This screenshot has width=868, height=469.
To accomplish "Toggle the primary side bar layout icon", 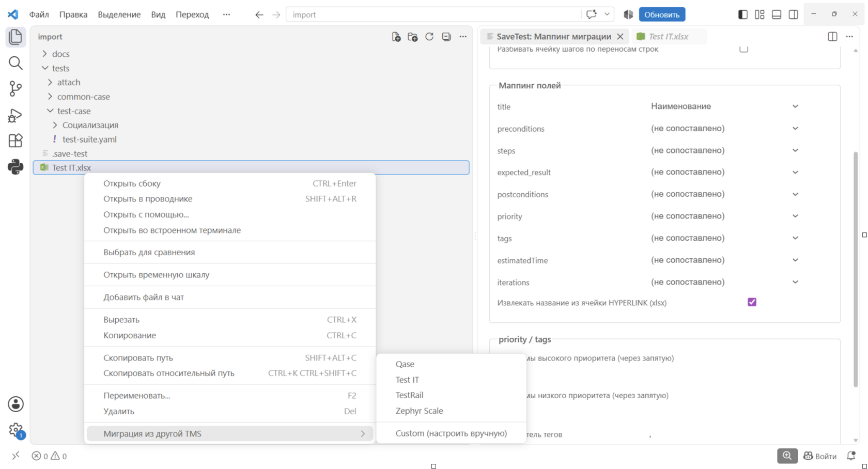I will tap(743, 14).
